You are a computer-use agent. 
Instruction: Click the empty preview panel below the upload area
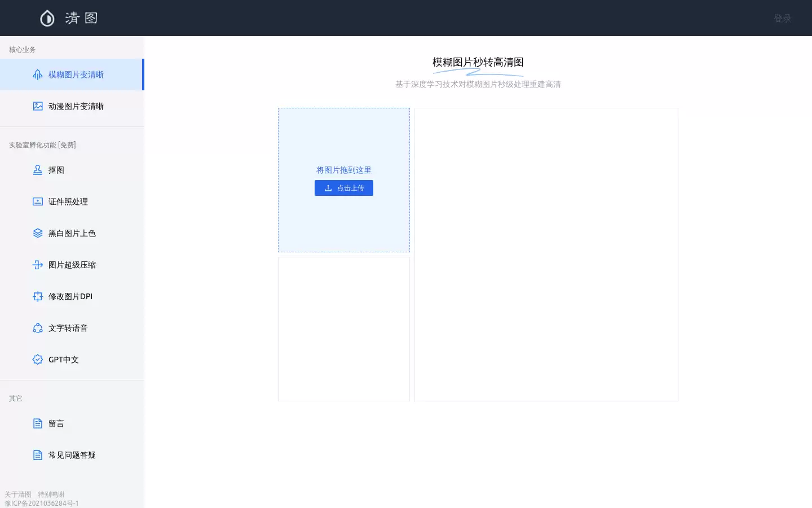pyautogui.click(x=344, y=329)
